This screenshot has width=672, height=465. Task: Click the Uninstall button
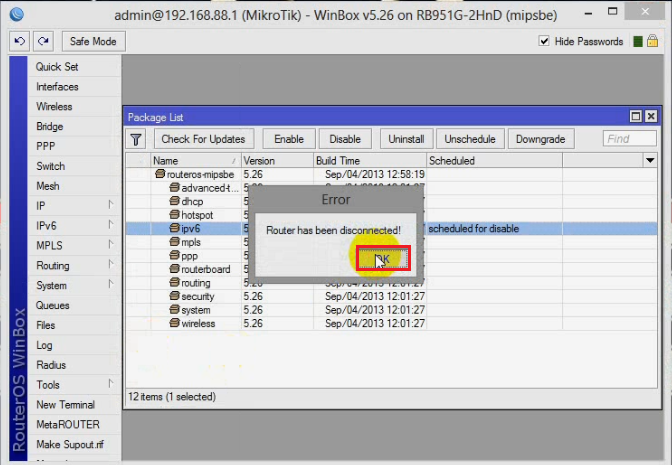[406, 139]
